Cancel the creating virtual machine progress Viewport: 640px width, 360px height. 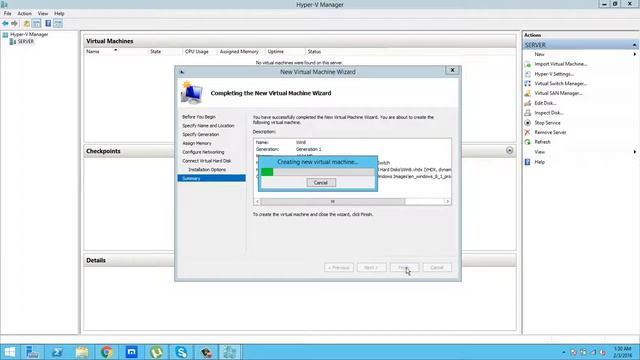coord(321,182)
